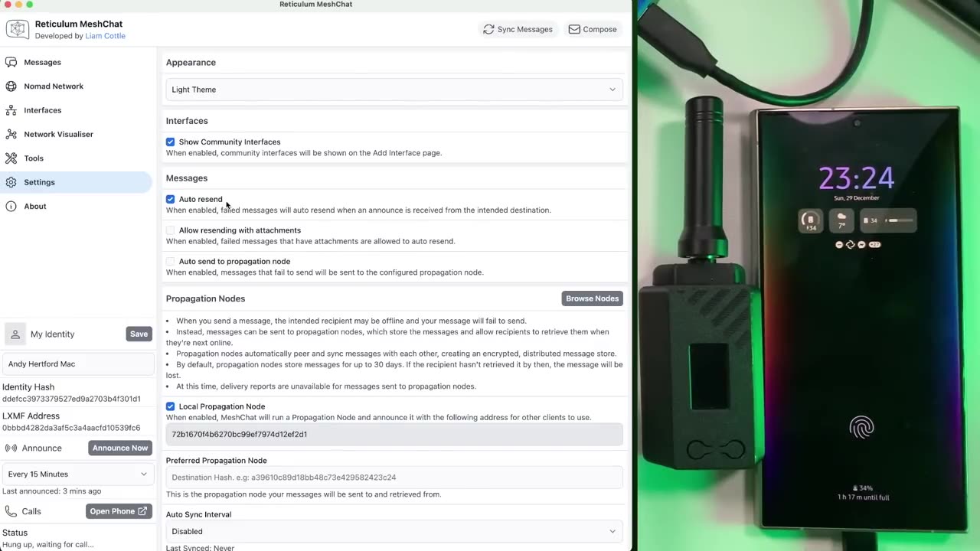The width and height of the screenshot is (980, 551).
Task: Open the Liam Cottle developer link
Action: [105, 36]
